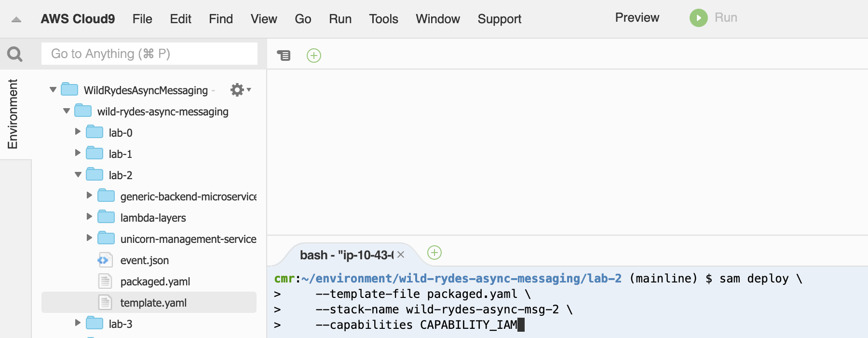
Task: Open the environment settings gear
Action: (x=237, y=90)
